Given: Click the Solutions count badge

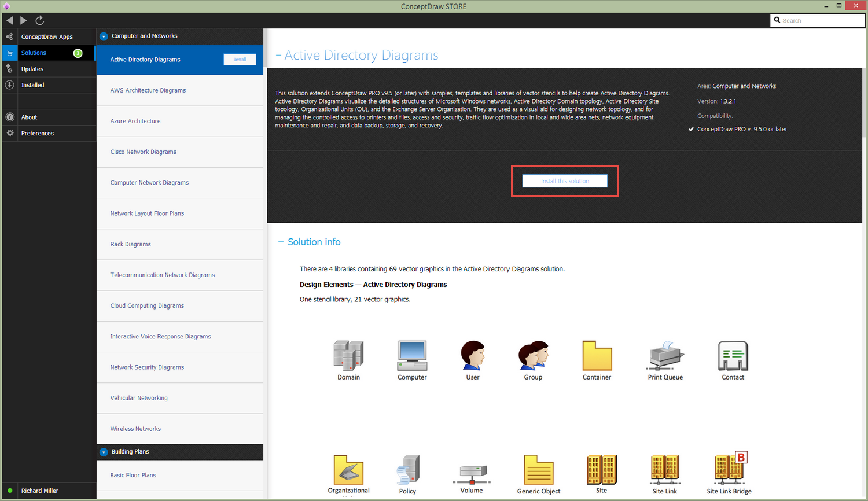Looking at the screenshot, I should [x=78, y=53].
